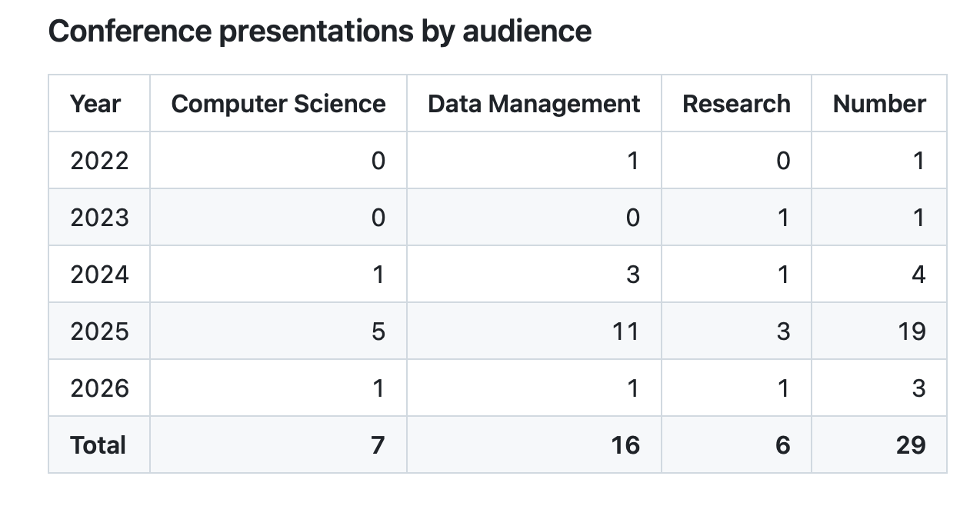
Task: Select the Total Research value 6
Action: [783, 445]
